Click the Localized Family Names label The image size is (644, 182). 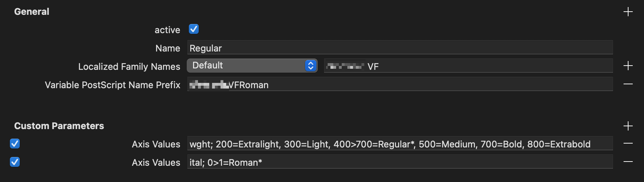coord(129,67)
